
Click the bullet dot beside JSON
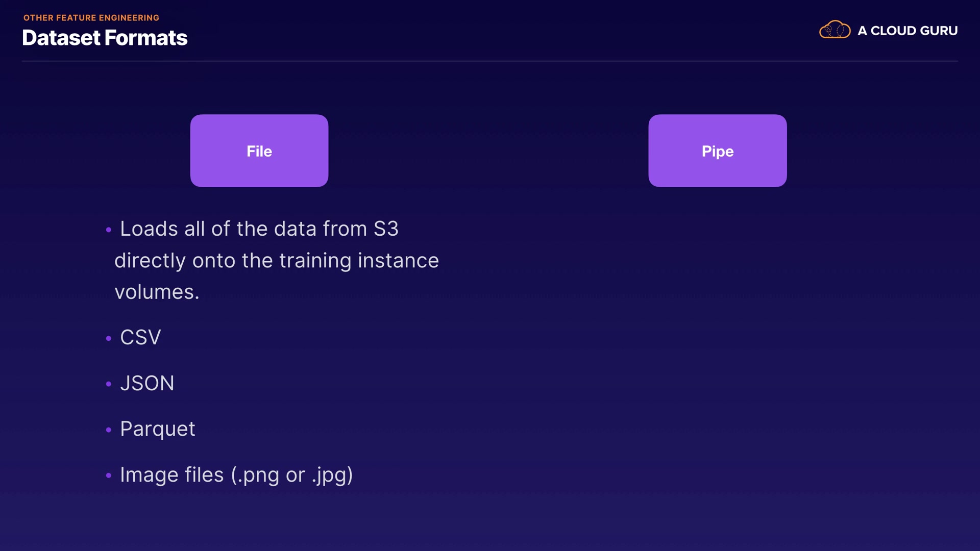pos(108,384)
